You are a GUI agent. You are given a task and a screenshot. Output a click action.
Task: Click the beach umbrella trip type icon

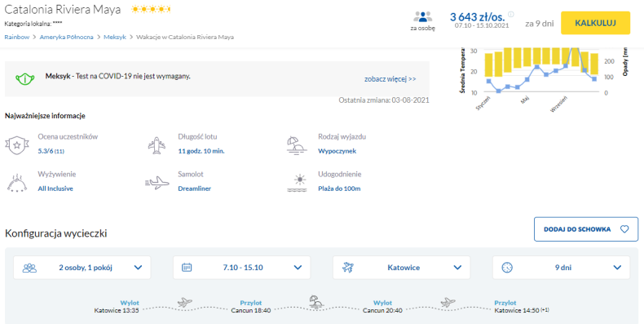(x=297, y=145)
